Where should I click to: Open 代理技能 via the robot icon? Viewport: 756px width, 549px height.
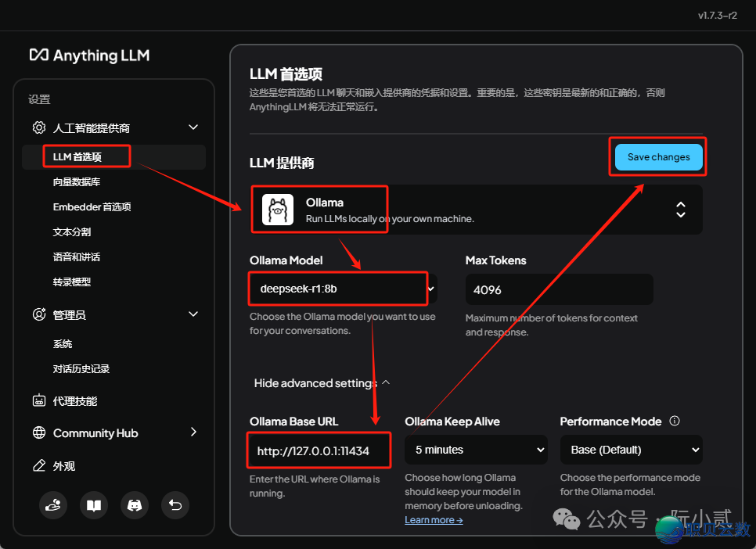38,400
